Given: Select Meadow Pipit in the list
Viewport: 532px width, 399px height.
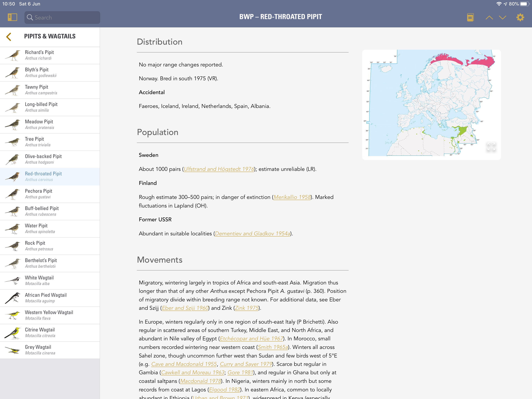Looking at the screenshot, I should [x=50, y=125].
